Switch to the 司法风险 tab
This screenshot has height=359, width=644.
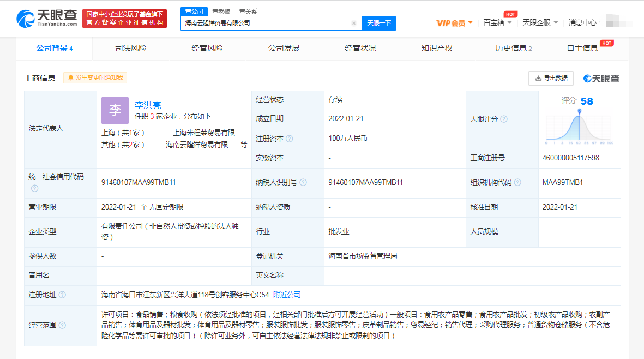coord(131,48)
